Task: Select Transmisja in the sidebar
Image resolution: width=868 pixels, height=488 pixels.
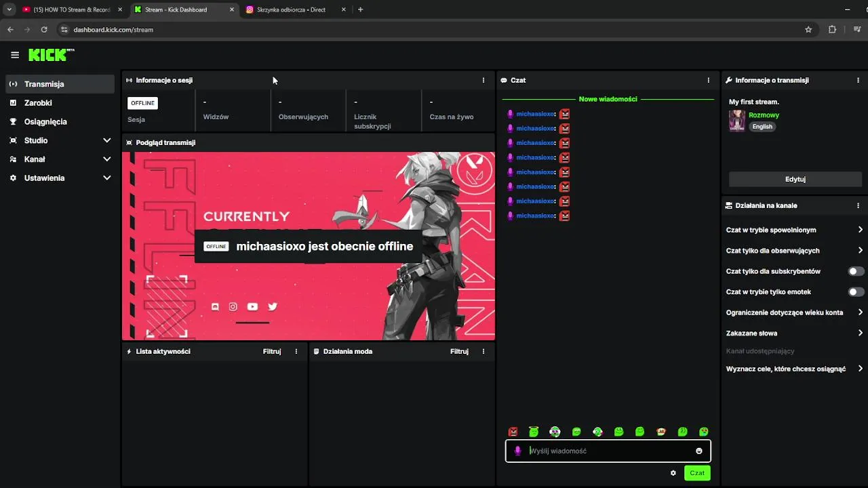Action: [60, 84]
